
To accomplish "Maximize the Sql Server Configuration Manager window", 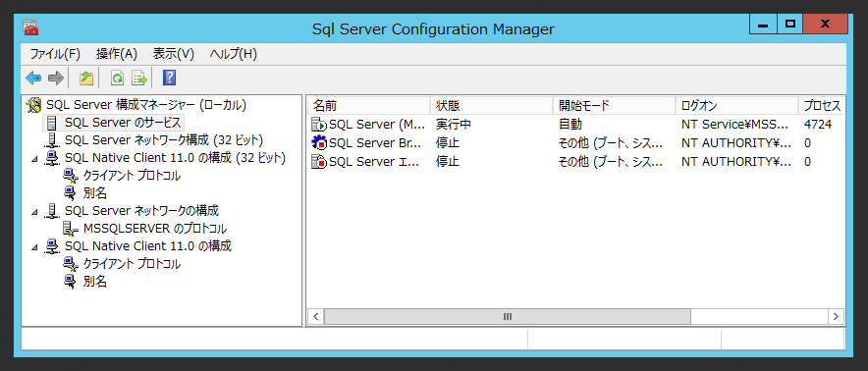I will (790, 25).
